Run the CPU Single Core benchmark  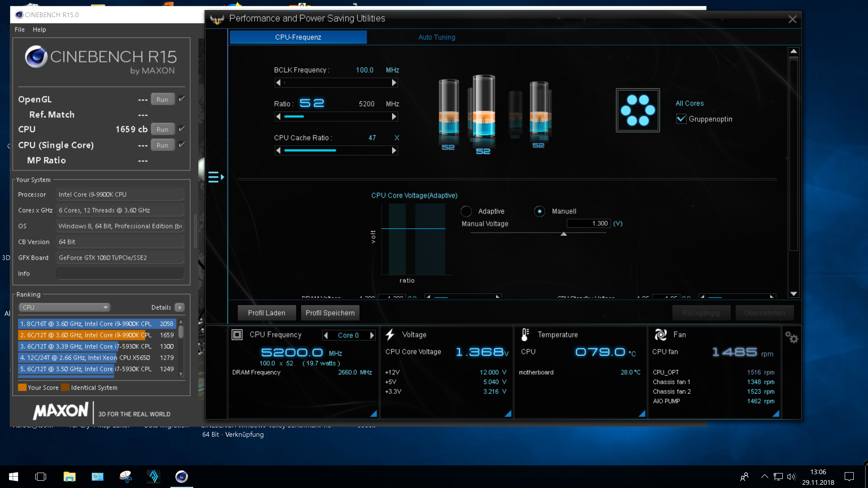163,145
